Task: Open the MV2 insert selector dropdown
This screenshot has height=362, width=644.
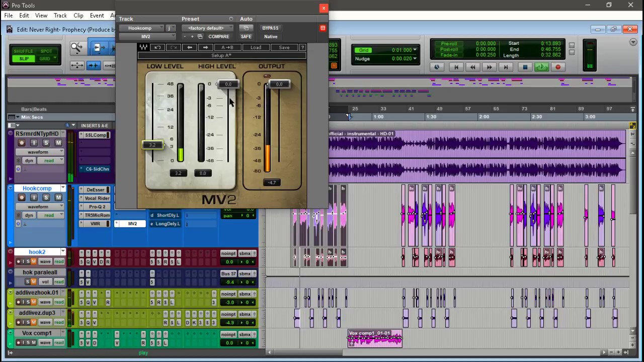Action: [x=146, y=37]
